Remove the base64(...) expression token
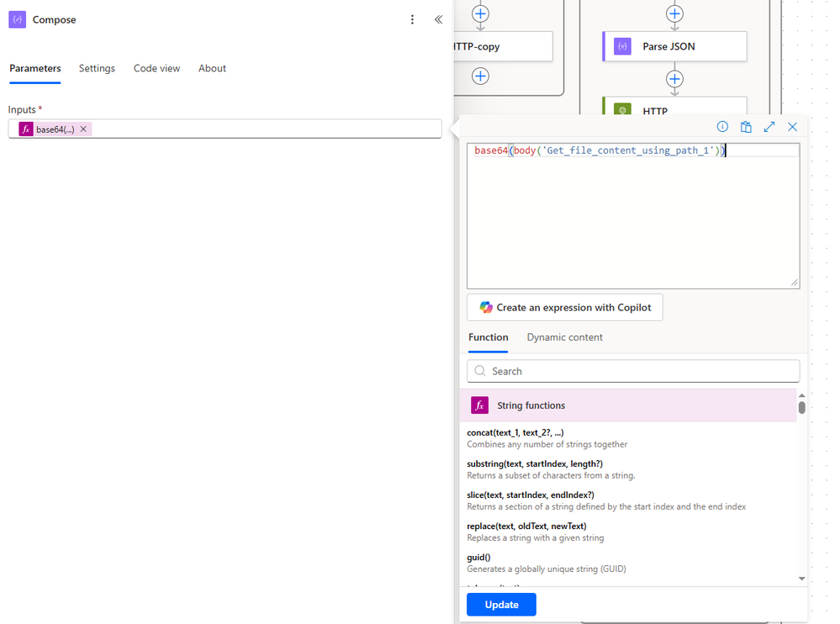Viewport: 840px width, 624px height. click(83, 129)
